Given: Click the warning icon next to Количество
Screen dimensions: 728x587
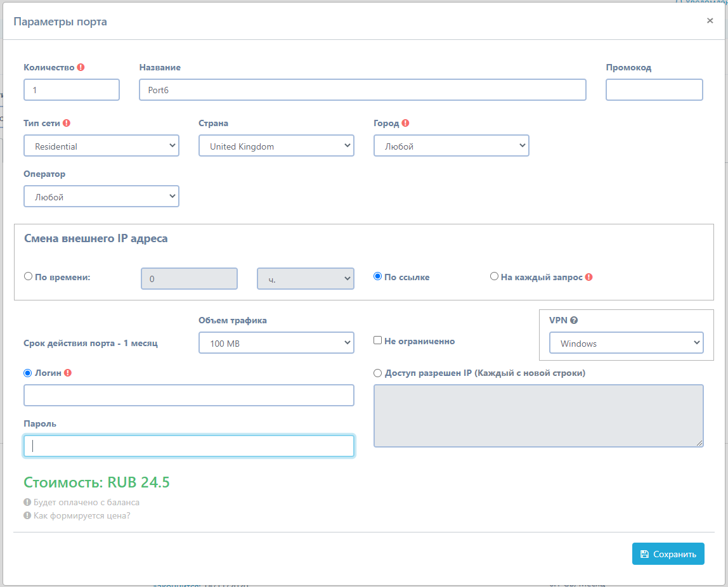Looking at the screenshot, I should coord(81,68).
